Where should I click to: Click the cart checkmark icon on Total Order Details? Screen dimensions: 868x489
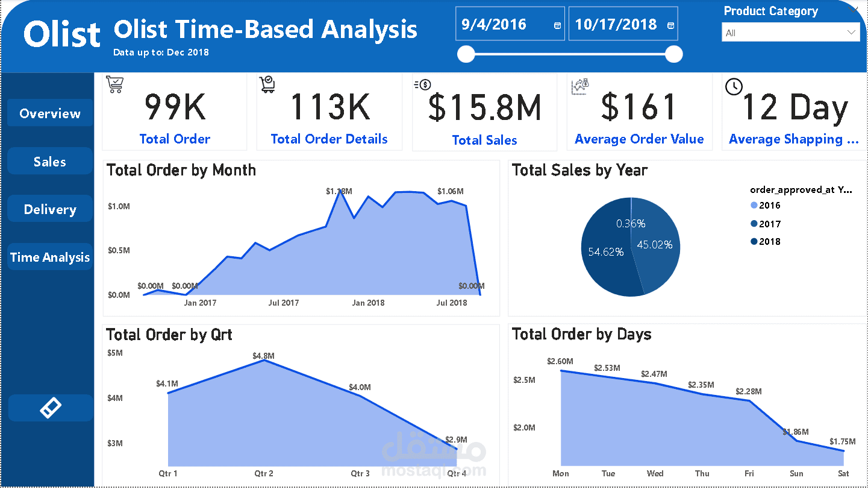click(x=267, y=84)
